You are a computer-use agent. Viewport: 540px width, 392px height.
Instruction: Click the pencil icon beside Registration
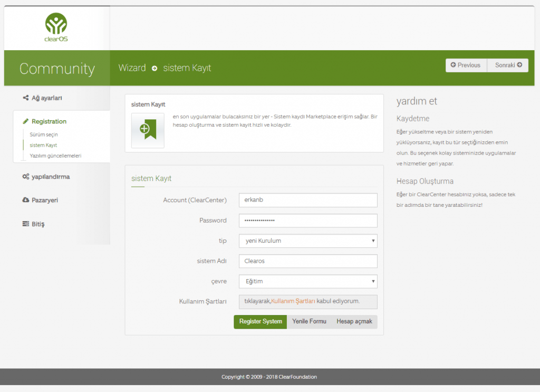26,121
